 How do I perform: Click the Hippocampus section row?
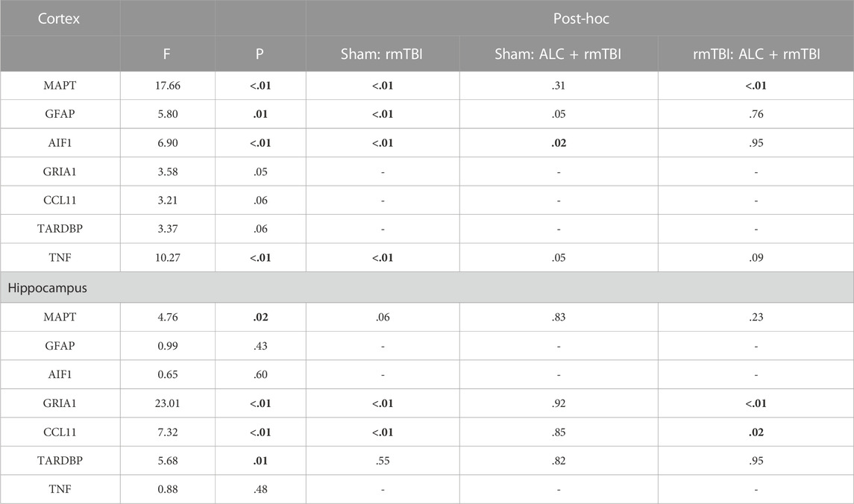(x=427, y=288)
